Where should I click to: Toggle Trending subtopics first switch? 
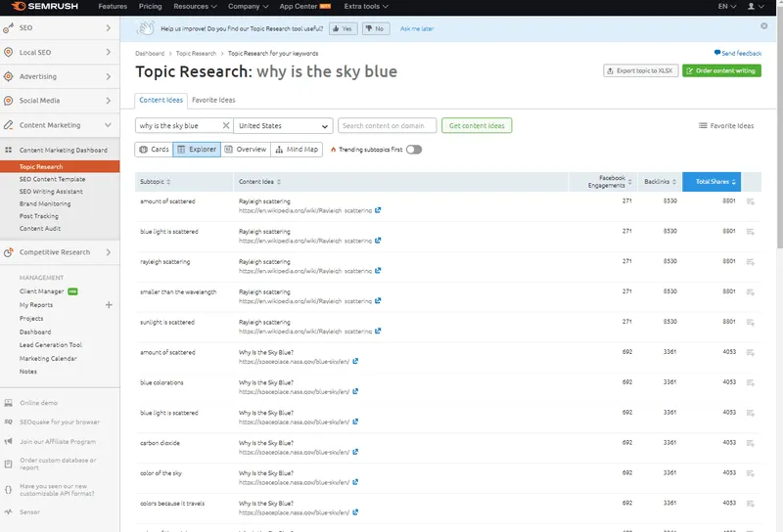point(414,150)
